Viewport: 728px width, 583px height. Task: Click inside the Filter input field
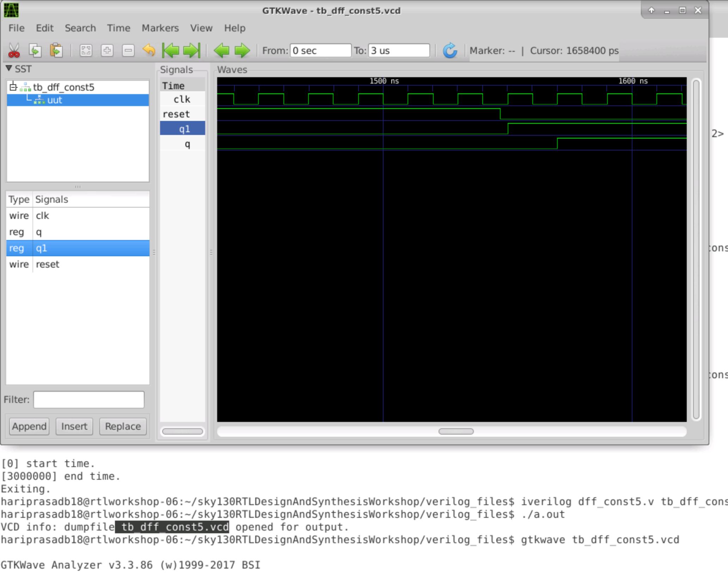click(88, 399)
